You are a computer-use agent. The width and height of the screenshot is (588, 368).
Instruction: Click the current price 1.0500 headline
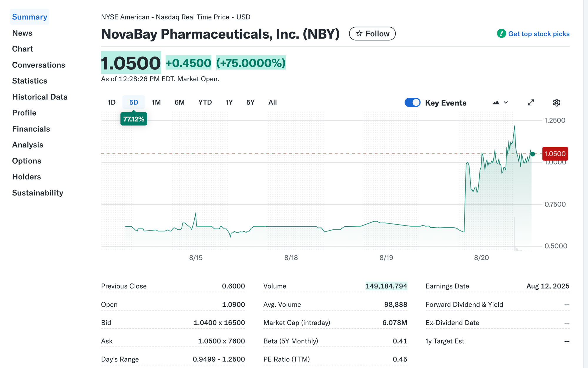pos(131,63)
